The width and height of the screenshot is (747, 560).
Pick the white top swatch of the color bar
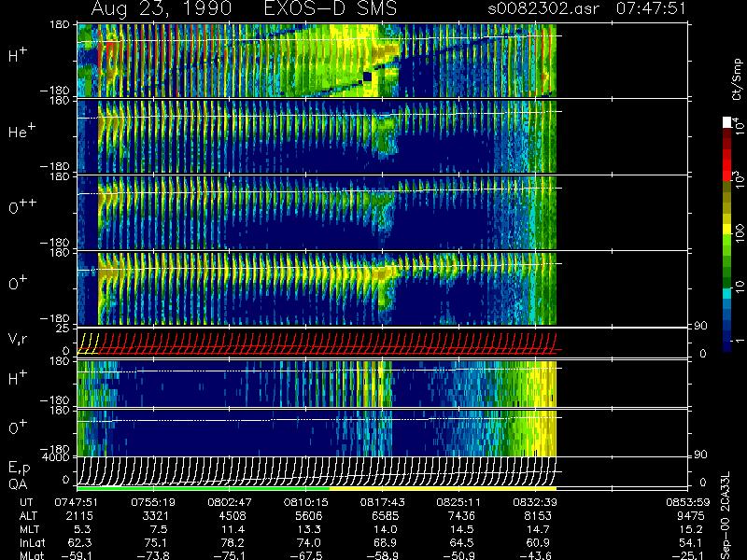[x=727, y=122]
